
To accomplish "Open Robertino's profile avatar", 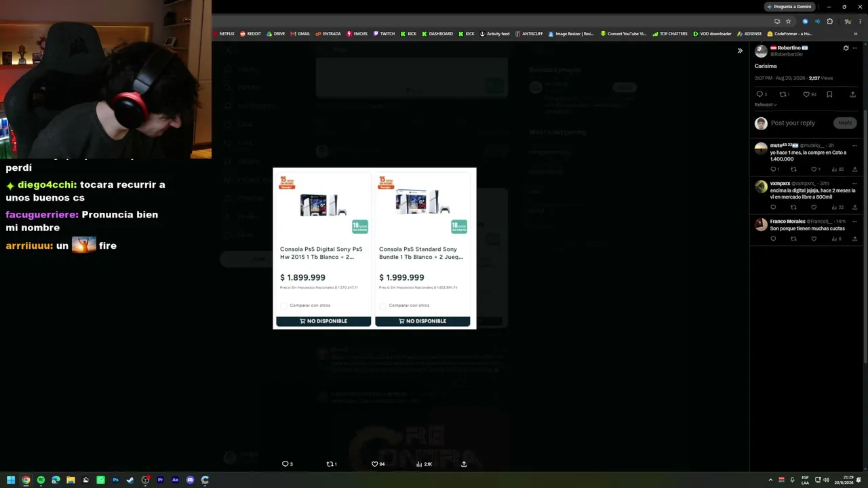I will (x=761, y=51).
